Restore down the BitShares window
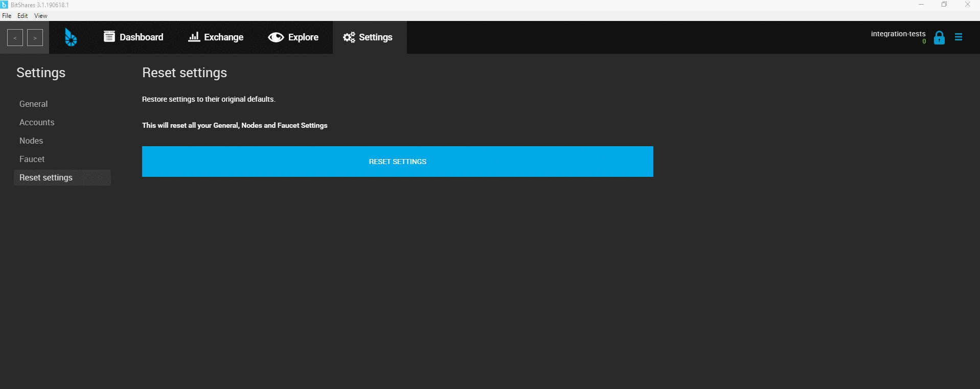Viewport: 980px width, 389px height. pyautogui.click(x=944, y=5)
